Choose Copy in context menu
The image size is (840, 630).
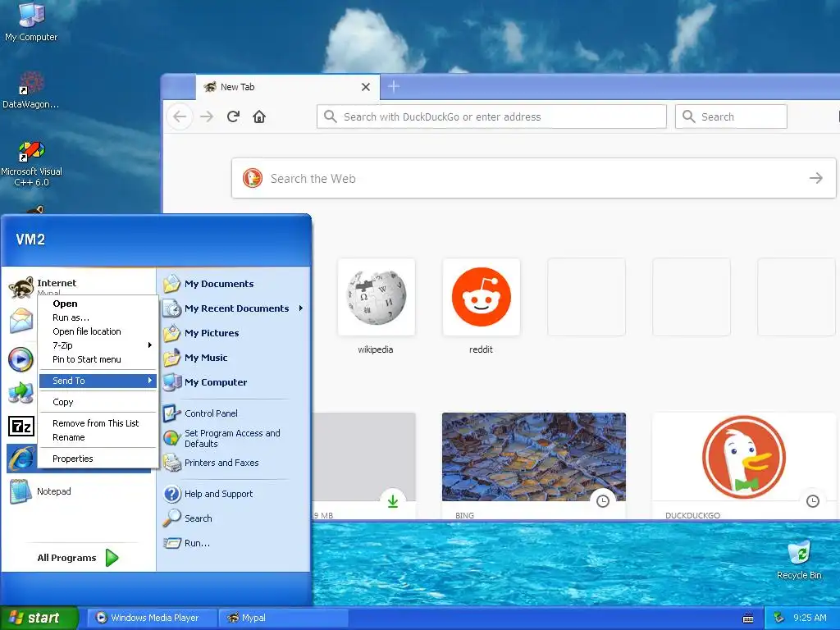(x=98, y=402)
